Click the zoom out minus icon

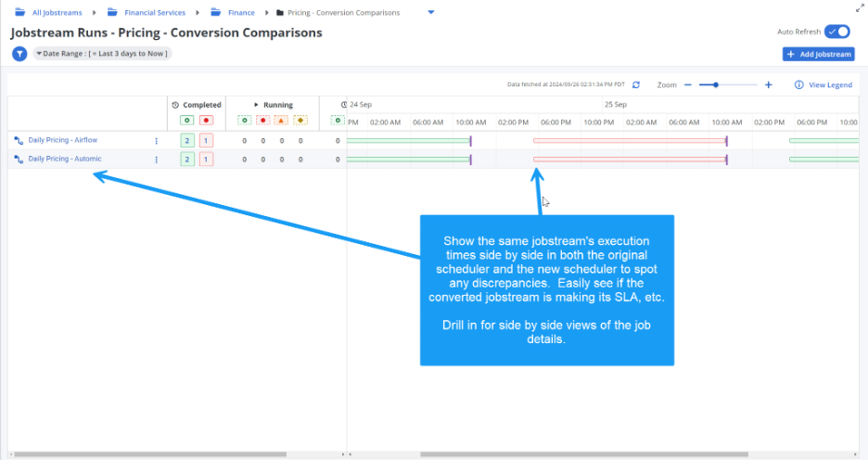[688, 84]
